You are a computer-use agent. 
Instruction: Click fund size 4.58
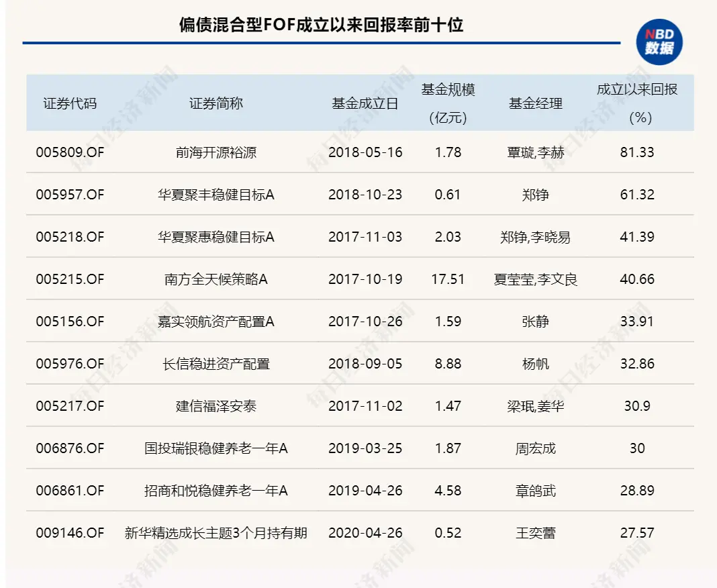coord(448,491)
